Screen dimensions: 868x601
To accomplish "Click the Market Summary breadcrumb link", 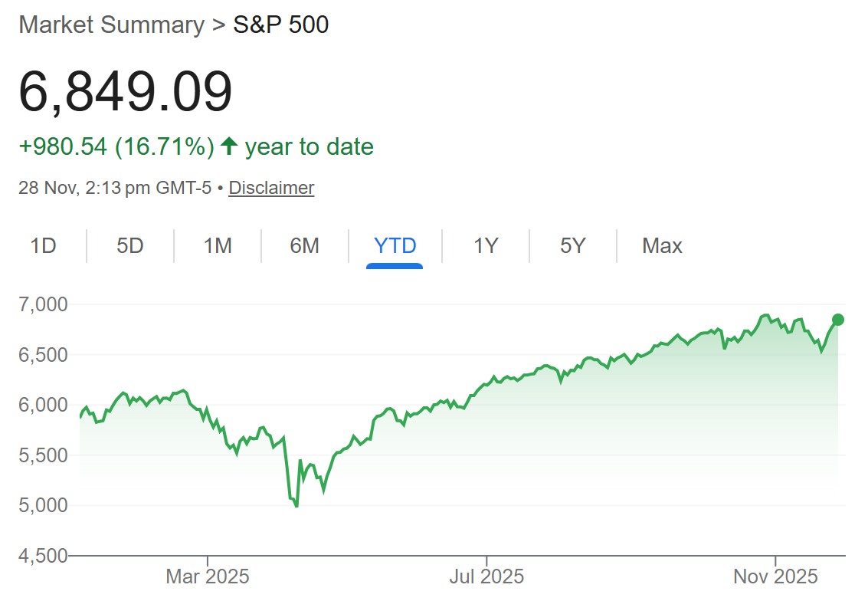I will [111, 25].
